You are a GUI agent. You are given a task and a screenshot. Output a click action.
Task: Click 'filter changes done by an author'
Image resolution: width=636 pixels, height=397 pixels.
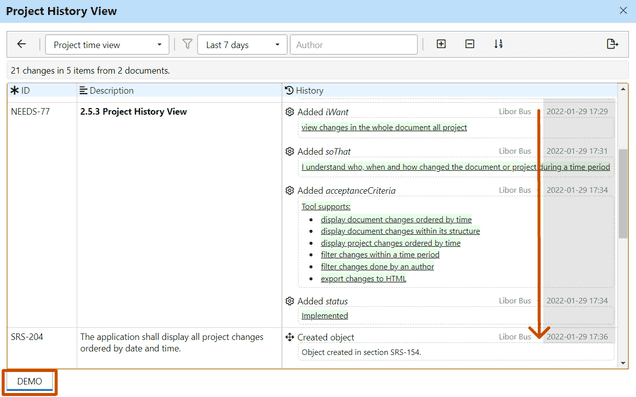[x=377, y=266]
